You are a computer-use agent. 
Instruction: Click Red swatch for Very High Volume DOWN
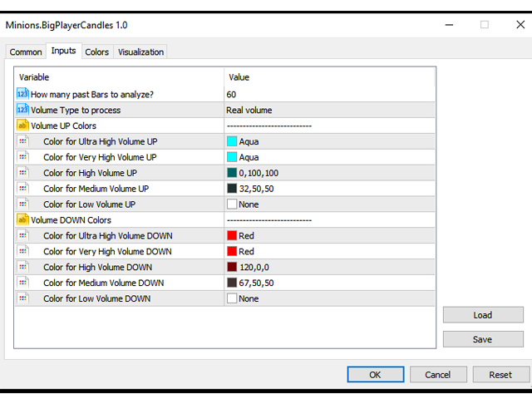pos(232,251)
